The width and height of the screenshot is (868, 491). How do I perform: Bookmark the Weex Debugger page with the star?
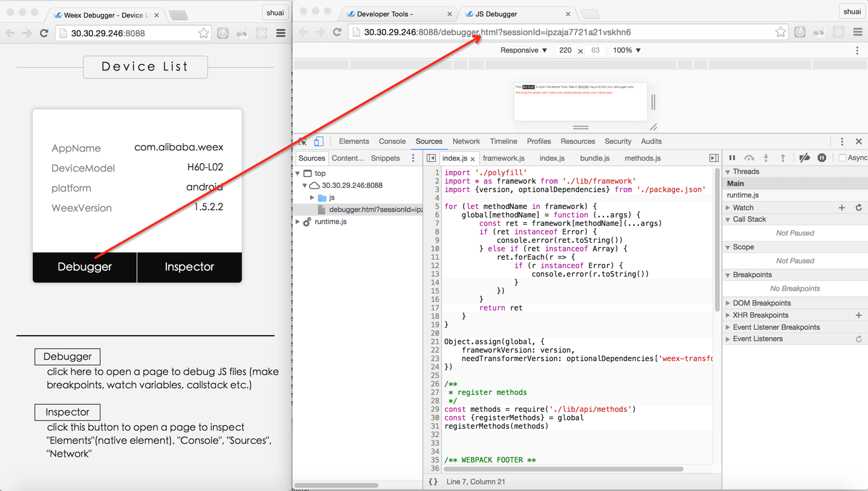204,33
